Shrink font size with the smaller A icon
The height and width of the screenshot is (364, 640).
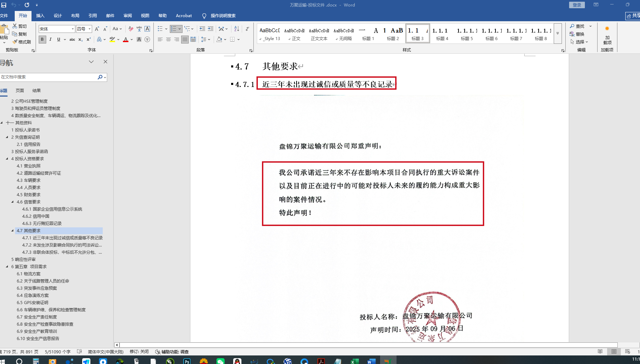pos(105,29)
